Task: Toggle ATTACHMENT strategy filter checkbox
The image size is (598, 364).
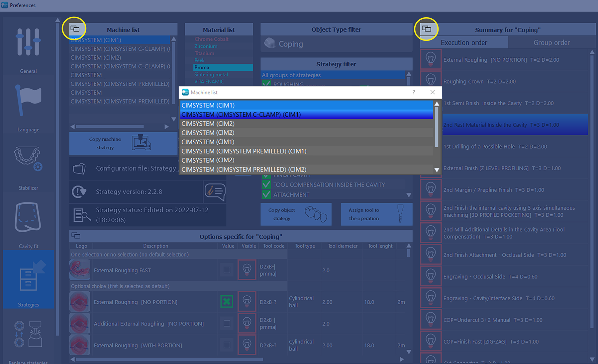Action: [x=266, y=194]
